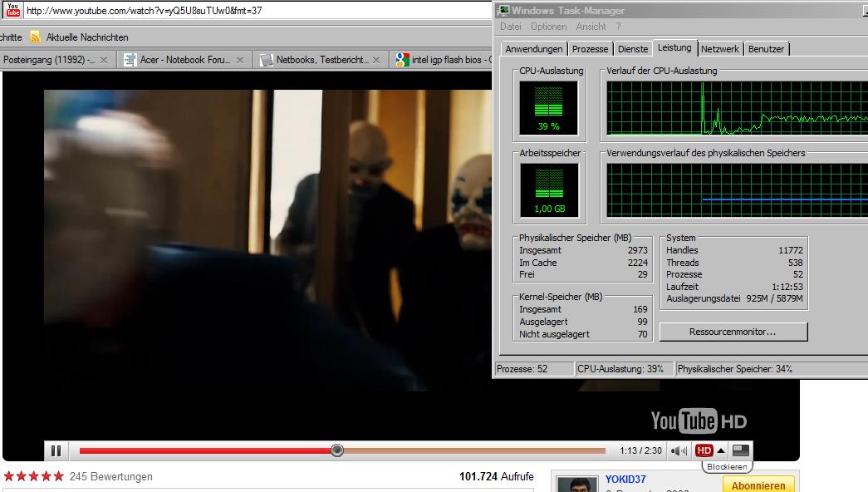Click the Verlauf der CPU-Auslastung graph
Viewport: 868px width, 492px height.
click(x=738, y=108)
